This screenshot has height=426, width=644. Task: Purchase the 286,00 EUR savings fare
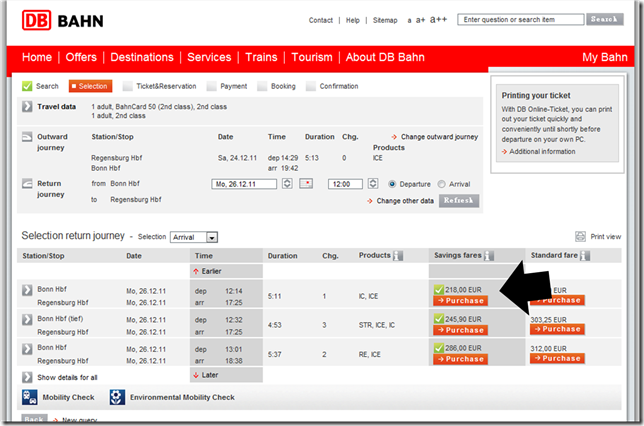pos(460,359)
